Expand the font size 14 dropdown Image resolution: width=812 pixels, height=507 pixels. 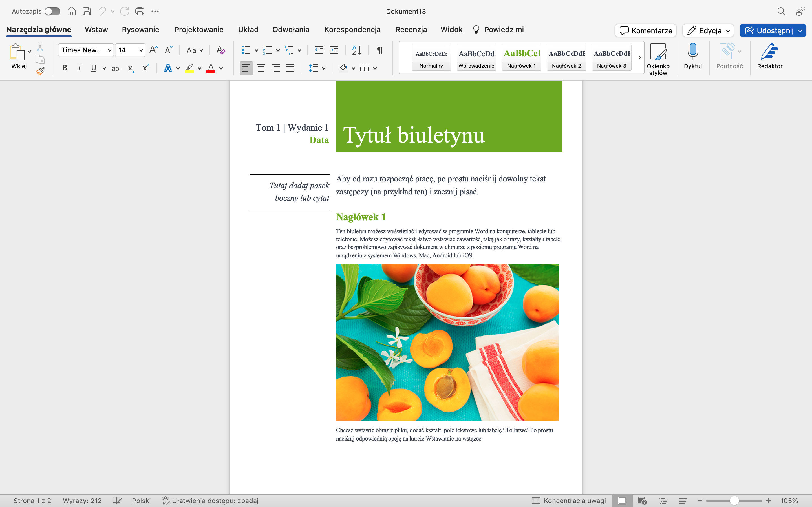[141, 50]
